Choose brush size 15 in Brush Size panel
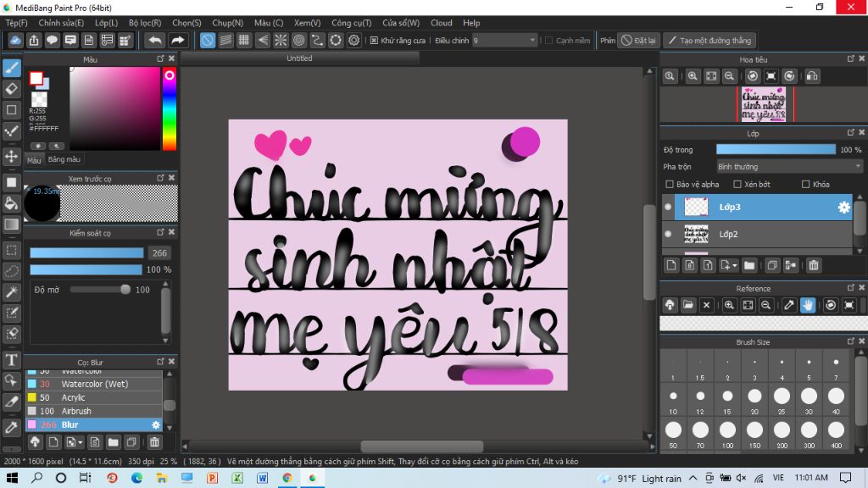 click(727, 398)
